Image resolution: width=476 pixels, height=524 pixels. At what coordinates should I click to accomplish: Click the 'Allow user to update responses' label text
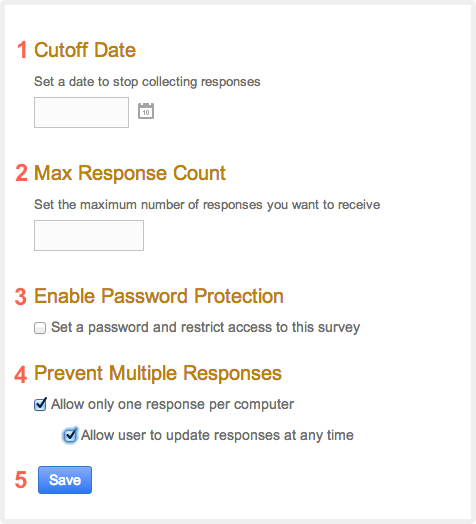217,435
